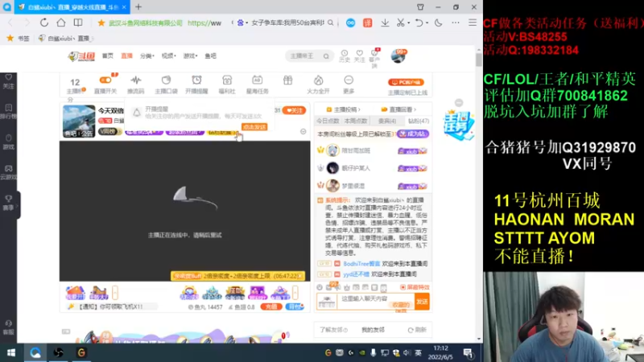Open the 排行榜 item in the left sidebar
The height and width of the screenshot is (362, 644).
point(8,111)
